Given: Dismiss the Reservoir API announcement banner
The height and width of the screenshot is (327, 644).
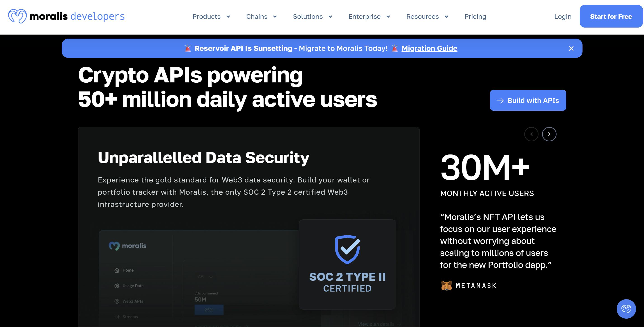Looking at the screenshot, I should 571,49.
